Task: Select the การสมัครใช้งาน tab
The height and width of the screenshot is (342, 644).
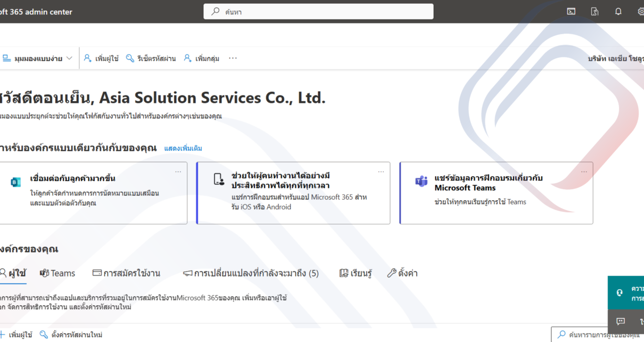Action: click(x=126, y=273)
